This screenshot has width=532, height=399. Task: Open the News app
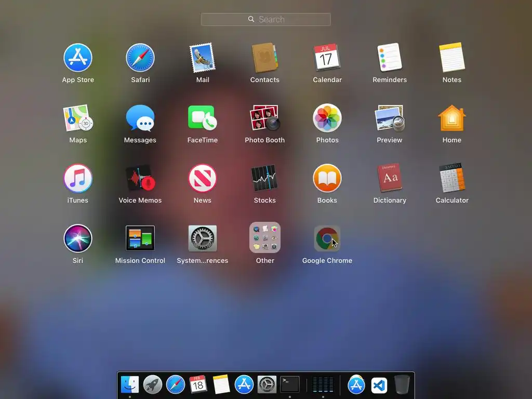pyautogui.click(x=203, y=178)
